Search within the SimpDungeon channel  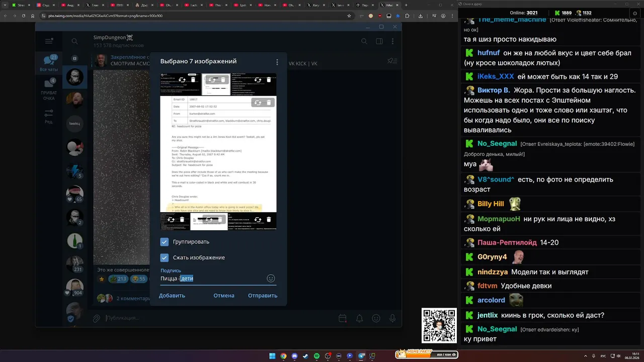coord(364,41)
